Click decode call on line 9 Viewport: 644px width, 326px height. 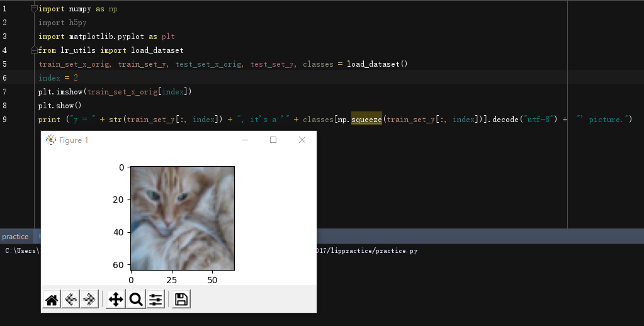point(506,120)
